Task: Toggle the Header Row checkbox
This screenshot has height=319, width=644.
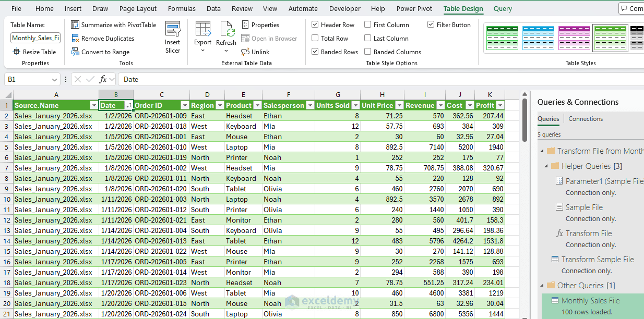Action: [x=315, y=24]
